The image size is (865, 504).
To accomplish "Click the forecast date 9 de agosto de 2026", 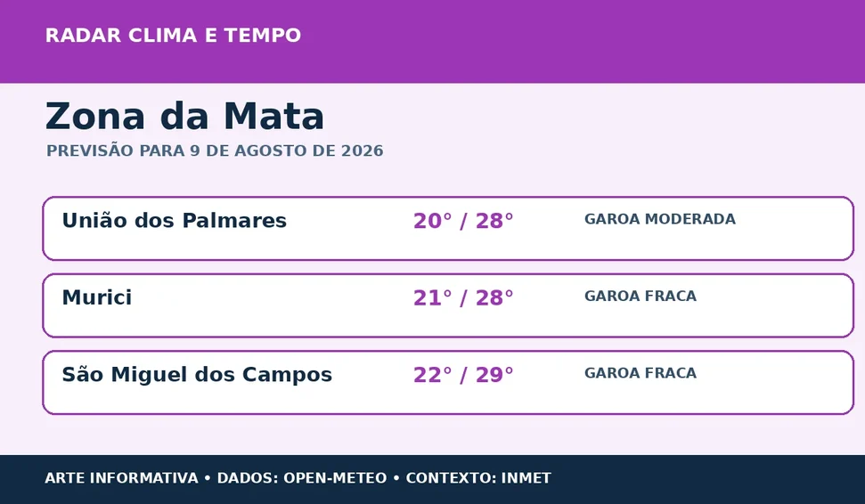I will coord(286,151).
